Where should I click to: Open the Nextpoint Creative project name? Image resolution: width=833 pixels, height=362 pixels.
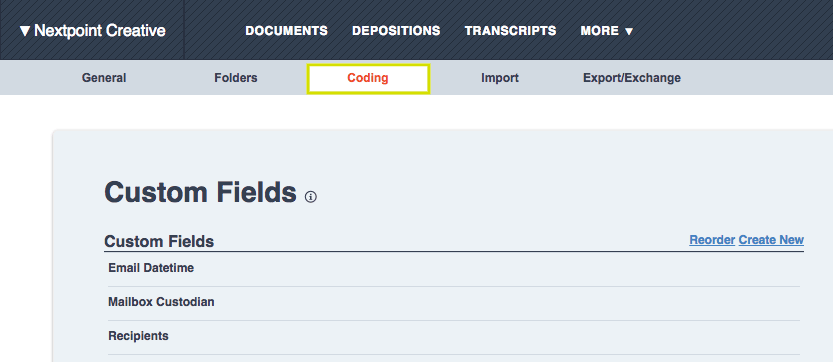coord(100,31)
